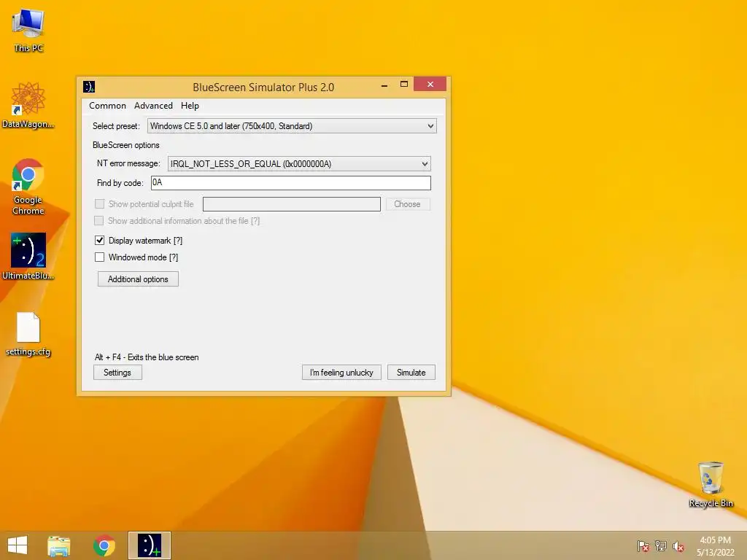This screenshot has height=560, width=747.
Task: Click the BlueScreen Simulator title bar icon
Action: click(x=89, y=87)
